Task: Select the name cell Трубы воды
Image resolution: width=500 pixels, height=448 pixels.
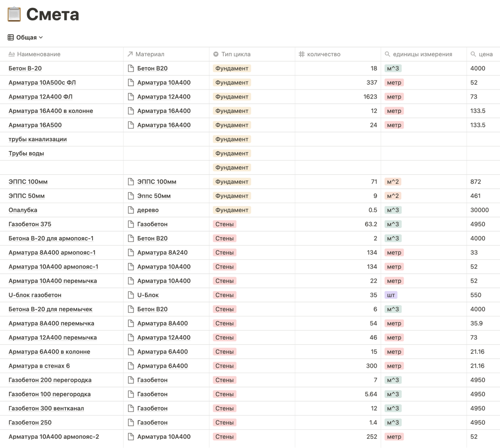Action: click(x=62, y=153)
